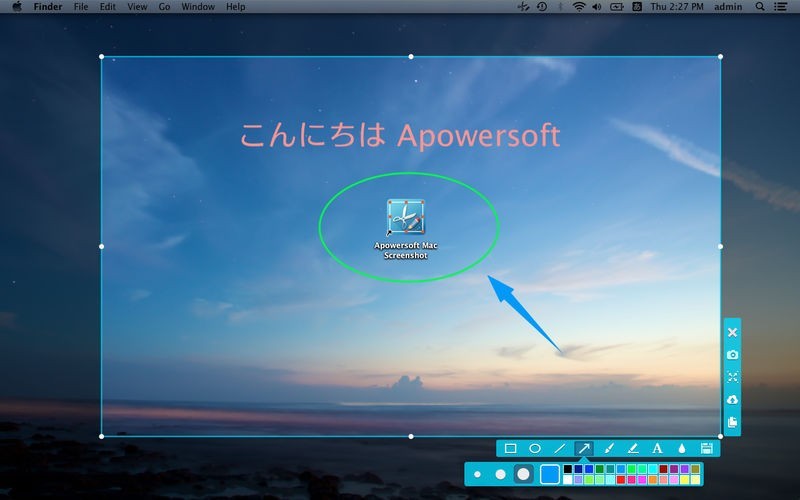Pick the magenta color swatch
The height and width of the screenshot is (500, 800).
642,480
